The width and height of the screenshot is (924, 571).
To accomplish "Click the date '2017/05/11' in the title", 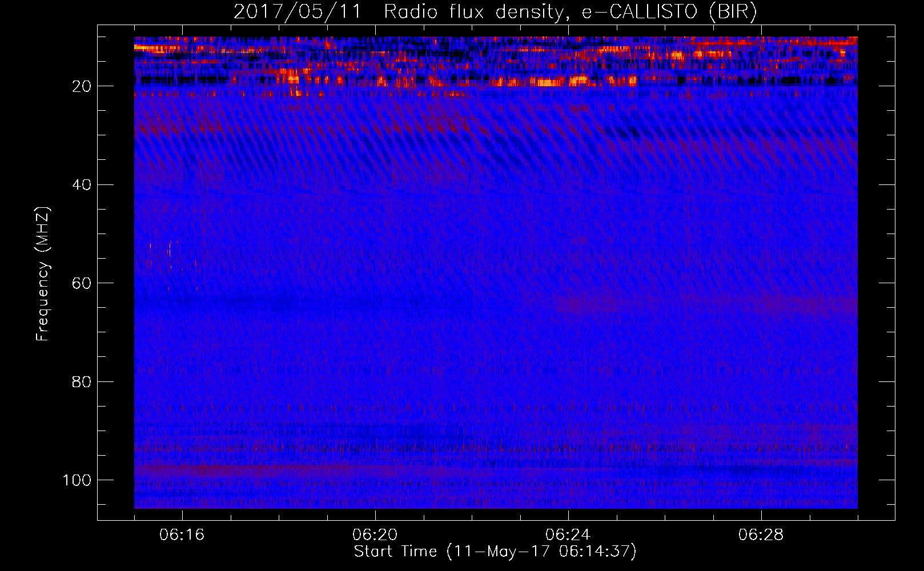I will [298, 12].
